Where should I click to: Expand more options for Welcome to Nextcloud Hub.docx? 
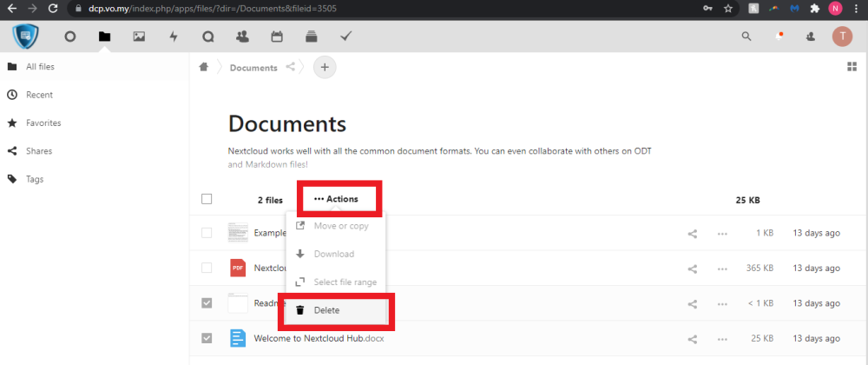tap(722, 338)
